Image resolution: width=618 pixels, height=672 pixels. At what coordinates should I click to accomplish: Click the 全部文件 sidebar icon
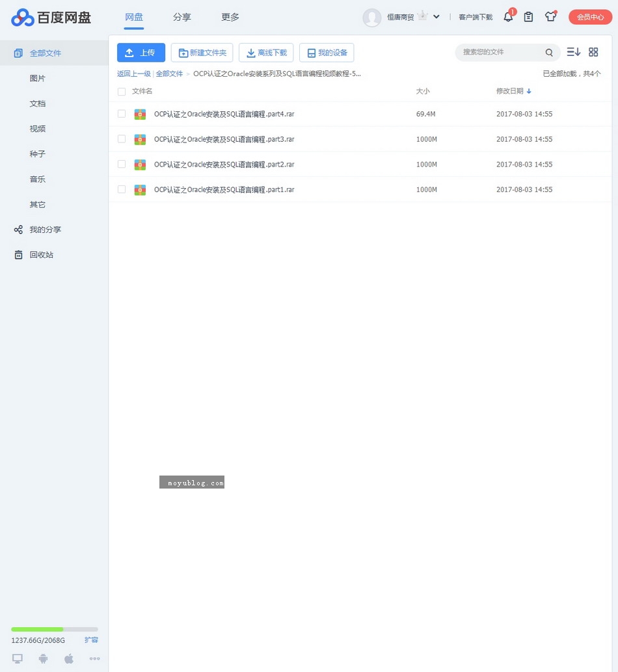[18, 53]
